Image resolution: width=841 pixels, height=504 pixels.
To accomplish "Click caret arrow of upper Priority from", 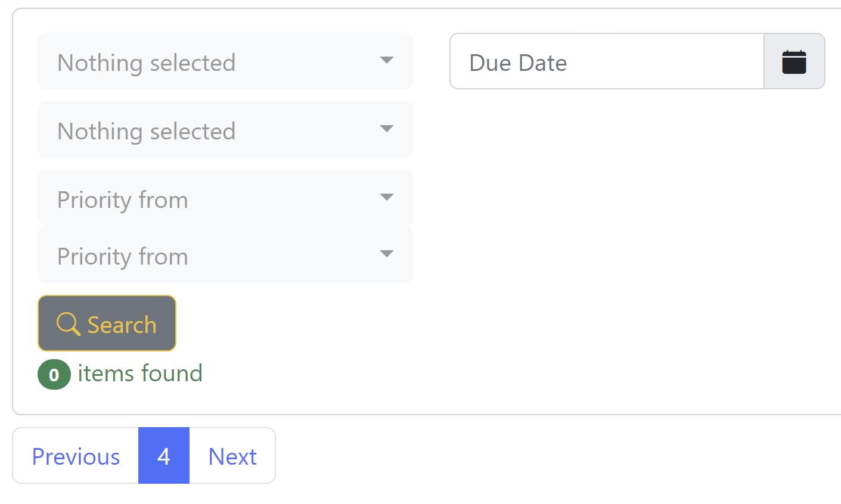I will (387, 197).
